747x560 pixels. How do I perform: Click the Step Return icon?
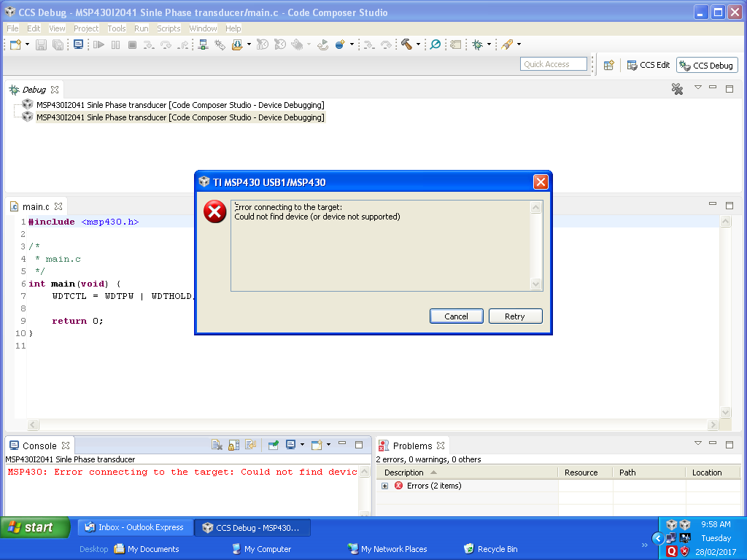(x=182, y=44)
